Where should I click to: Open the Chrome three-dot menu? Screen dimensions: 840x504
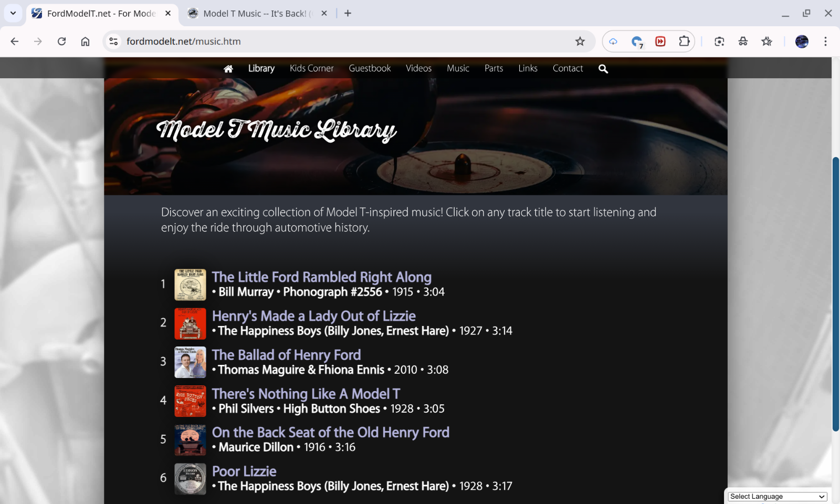point(825,41)
